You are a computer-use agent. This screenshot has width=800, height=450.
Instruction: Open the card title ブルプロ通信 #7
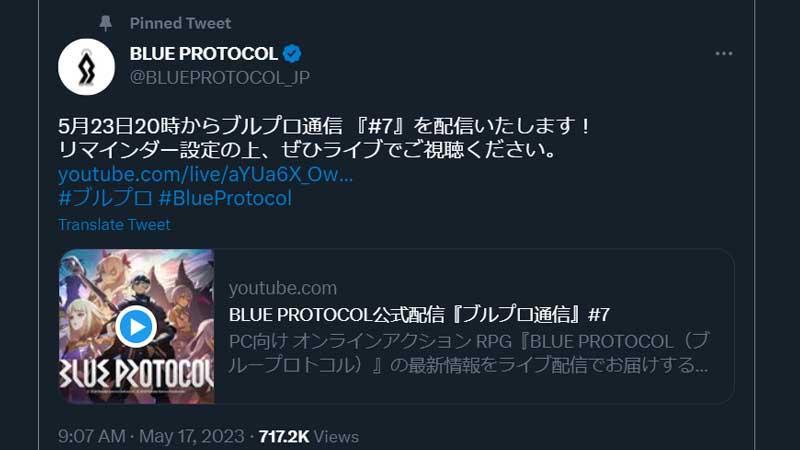pos(419,315)
